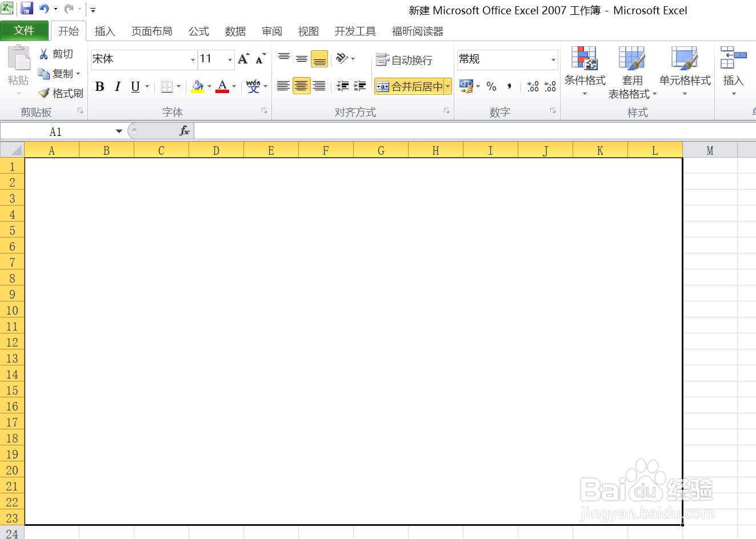The image size is (756, 539).
Task: Increase decimal places
Action: tap(533, 86)
